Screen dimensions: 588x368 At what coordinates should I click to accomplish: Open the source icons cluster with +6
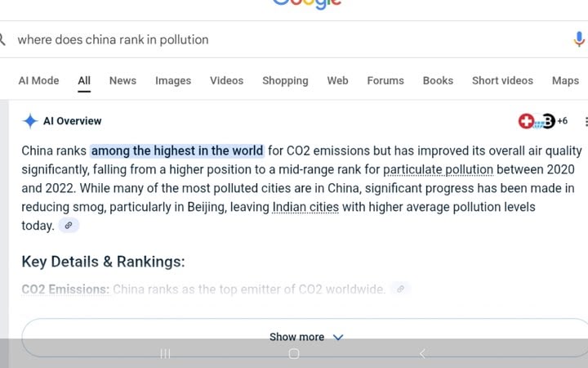point(542,121)
